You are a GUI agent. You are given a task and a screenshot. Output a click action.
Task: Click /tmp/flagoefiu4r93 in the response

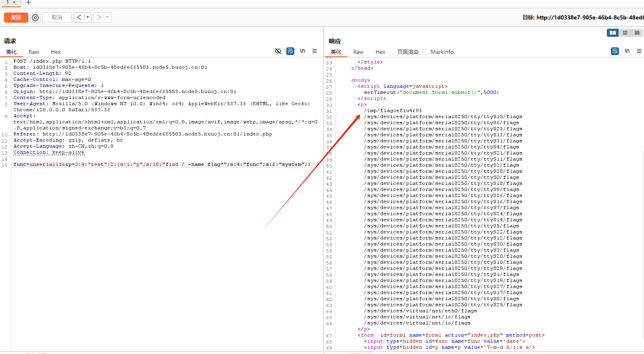[393, 110]
